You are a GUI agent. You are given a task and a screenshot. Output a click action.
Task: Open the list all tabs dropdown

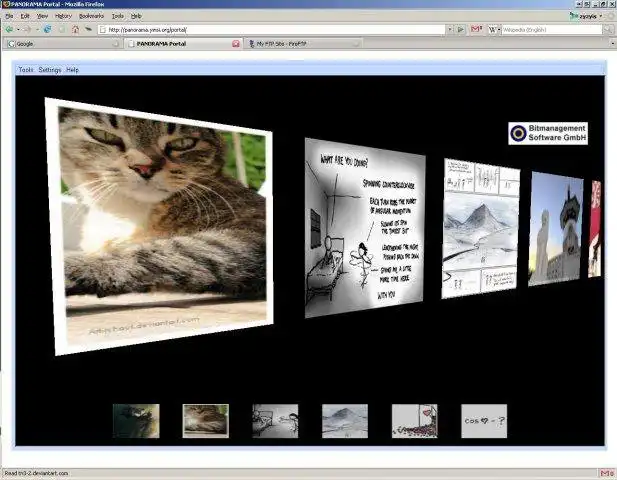tap(613, 44)
